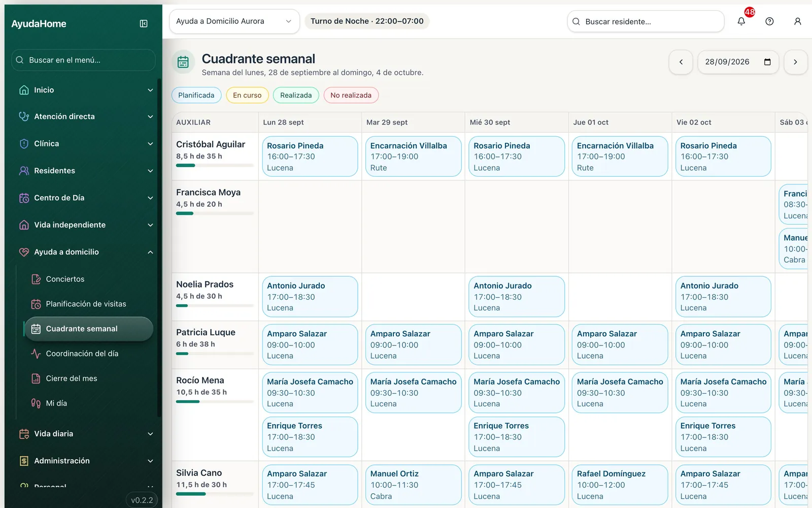Go to the previous week
The height and width of the screenshot is (508, 812).
click(681, 62)
